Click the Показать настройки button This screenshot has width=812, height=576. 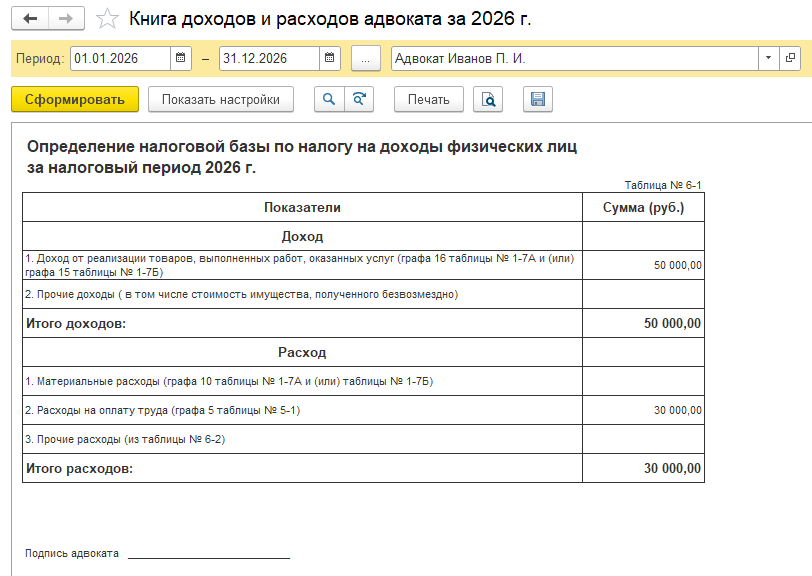220,99
